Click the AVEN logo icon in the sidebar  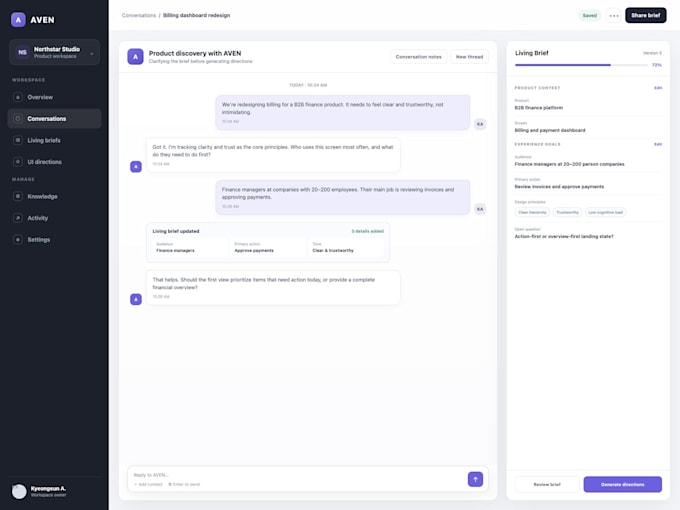(18, 20)
